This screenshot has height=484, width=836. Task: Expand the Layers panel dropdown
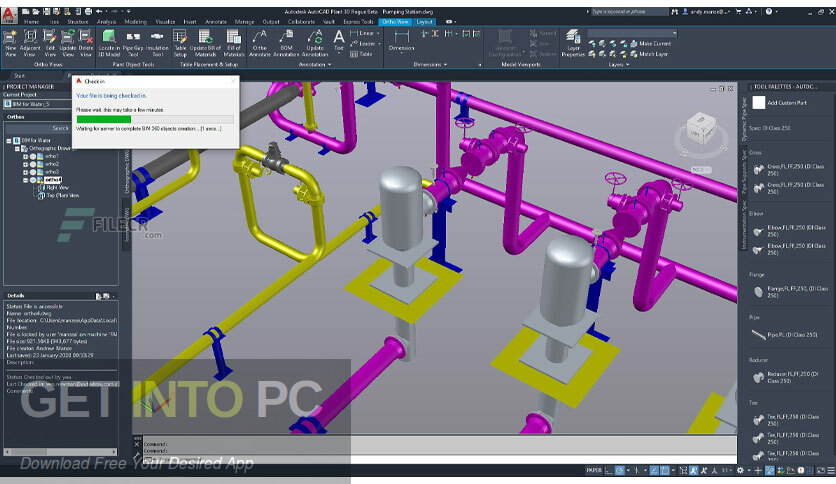coord(618,64)
